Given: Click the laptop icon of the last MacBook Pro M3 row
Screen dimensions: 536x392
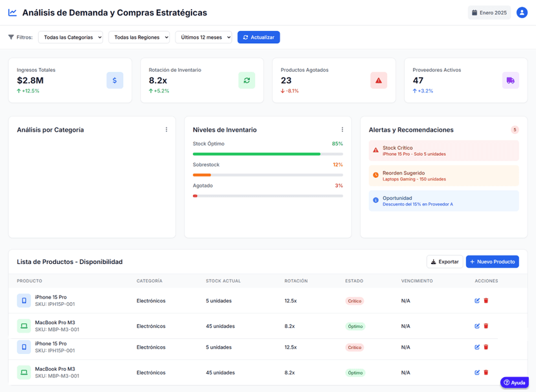Looking at the screenshot, I should click(x=24, y=372).
